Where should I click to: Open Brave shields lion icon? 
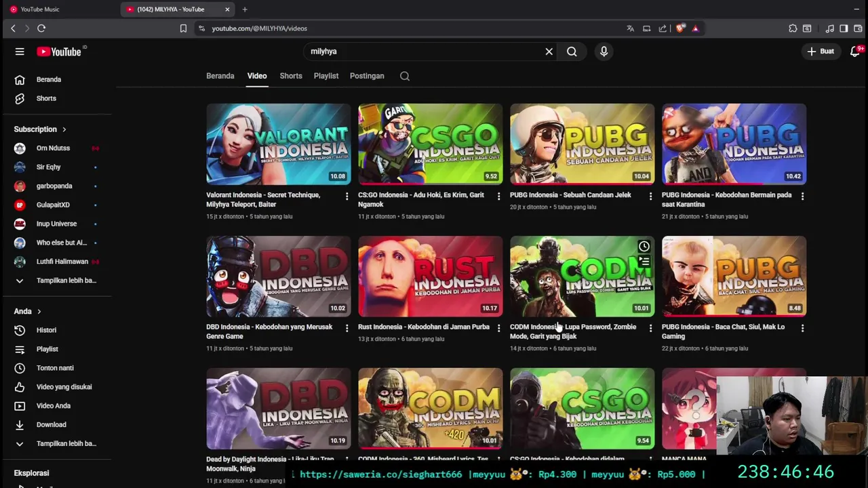tap(680, 28)
